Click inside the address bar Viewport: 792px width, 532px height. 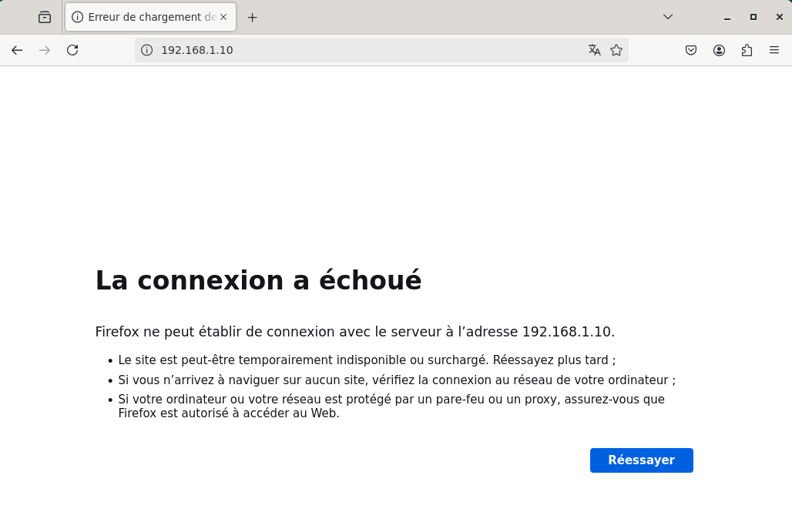click(x=347, y=49)
